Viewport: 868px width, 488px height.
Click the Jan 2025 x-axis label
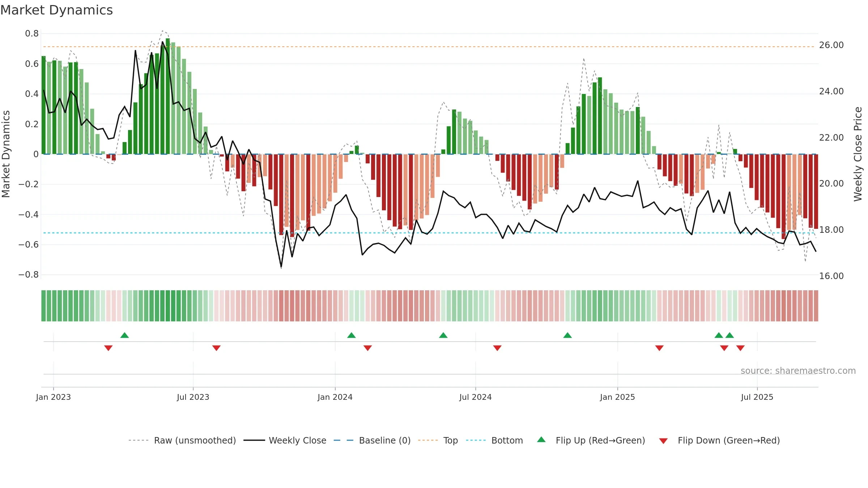[x=618, y=397]
